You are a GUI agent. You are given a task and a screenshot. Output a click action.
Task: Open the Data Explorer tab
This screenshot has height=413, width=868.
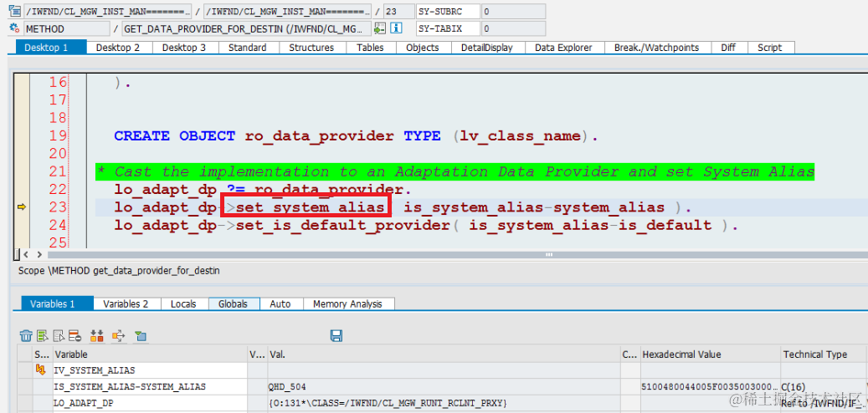click(x=564, y=48)
